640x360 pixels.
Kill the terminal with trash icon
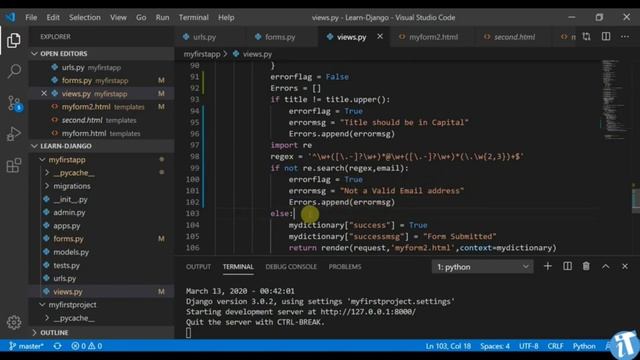point(586,267)
